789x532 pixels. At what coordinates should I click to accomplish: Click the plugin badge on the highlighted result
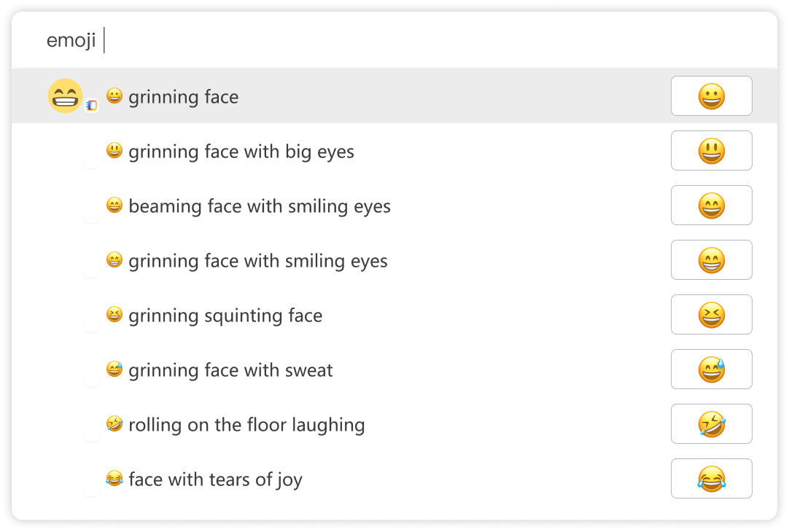coord(90,104)
